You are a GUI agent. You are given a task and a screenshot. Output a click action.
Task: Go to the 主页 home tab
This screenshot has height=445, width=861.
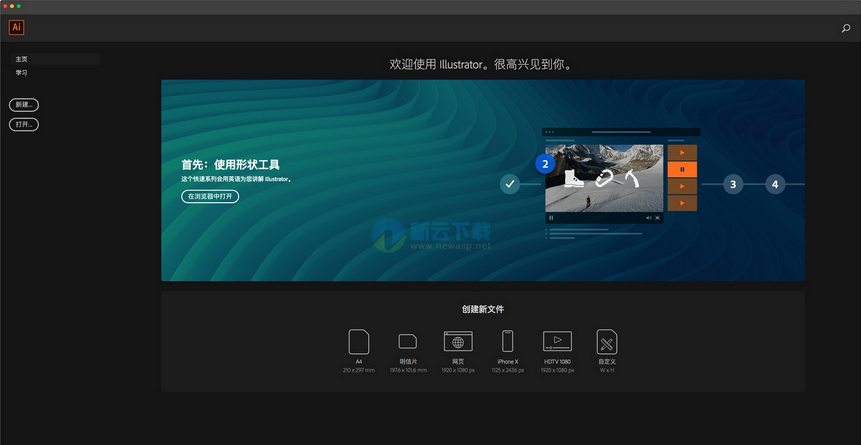click(x=54, y=59)
